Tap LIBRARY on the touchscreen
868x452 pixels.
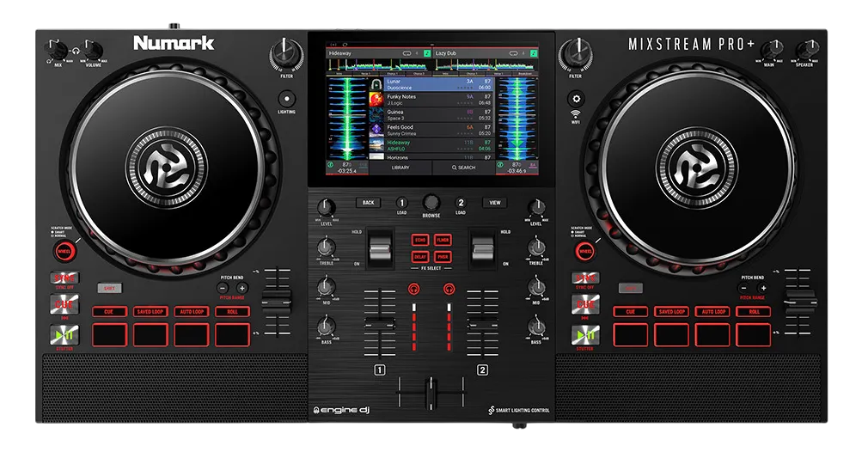pos(400,168)
